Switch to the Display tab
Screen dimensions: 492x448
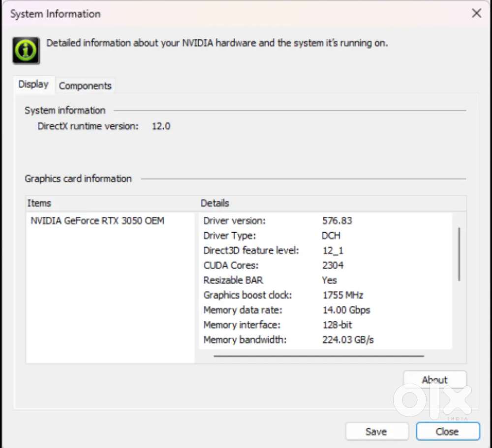point(33,85)
